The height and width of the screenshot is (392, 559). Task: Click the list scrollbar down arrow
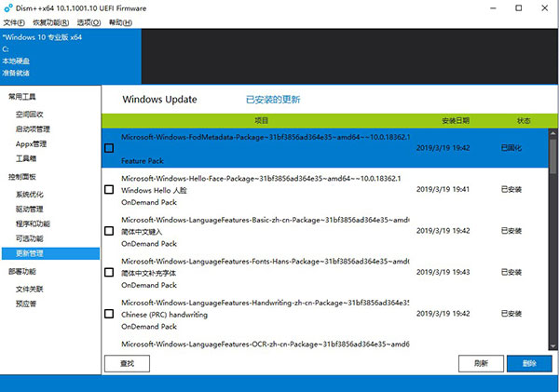[x=552, y=346]
